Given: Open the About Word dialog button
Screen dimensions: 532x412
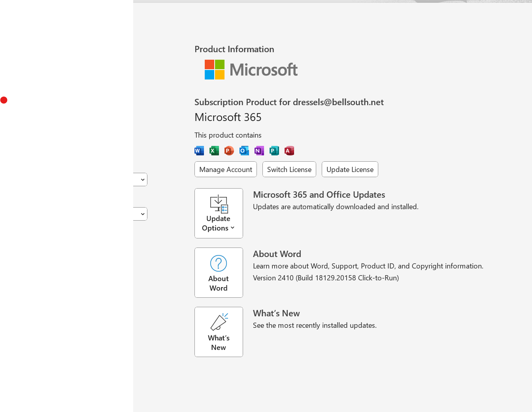Looking at the screenshot, I should 219,272.
